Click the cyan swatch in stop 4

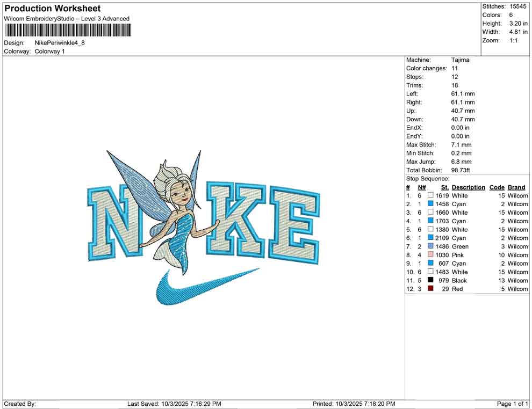pyautogui.click(x=430, y=221)
